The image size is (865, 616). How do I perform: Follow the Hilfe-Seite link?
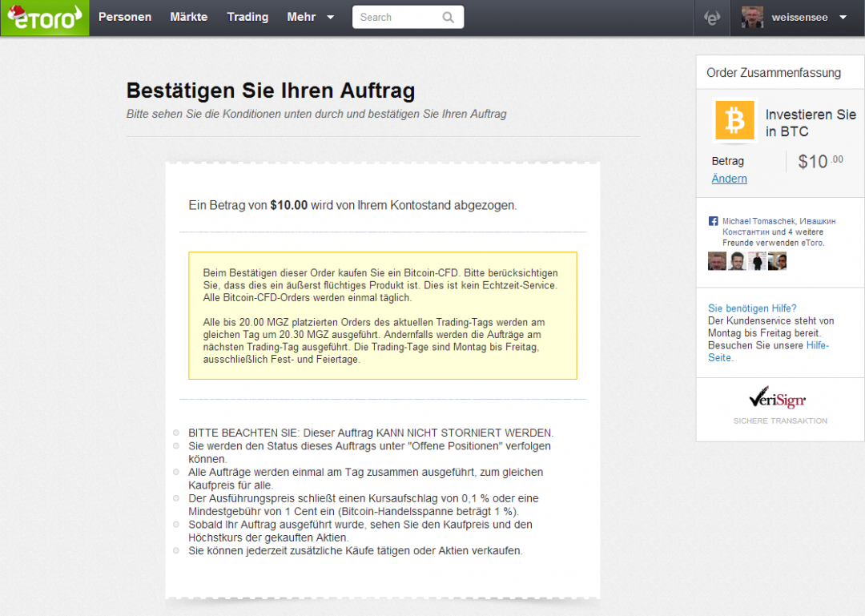click(x=817, y=345)
